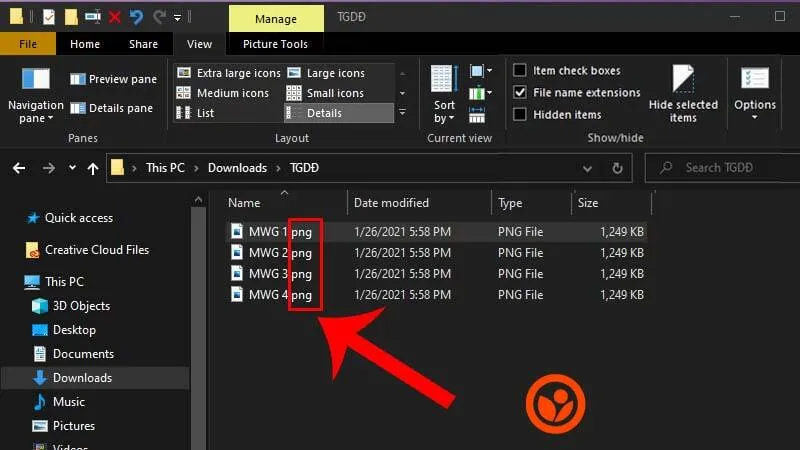This screenshot has height=450, width=800.
Task: Switch to the Home tab
Action: pyautogui.click(x=85, y=44)
